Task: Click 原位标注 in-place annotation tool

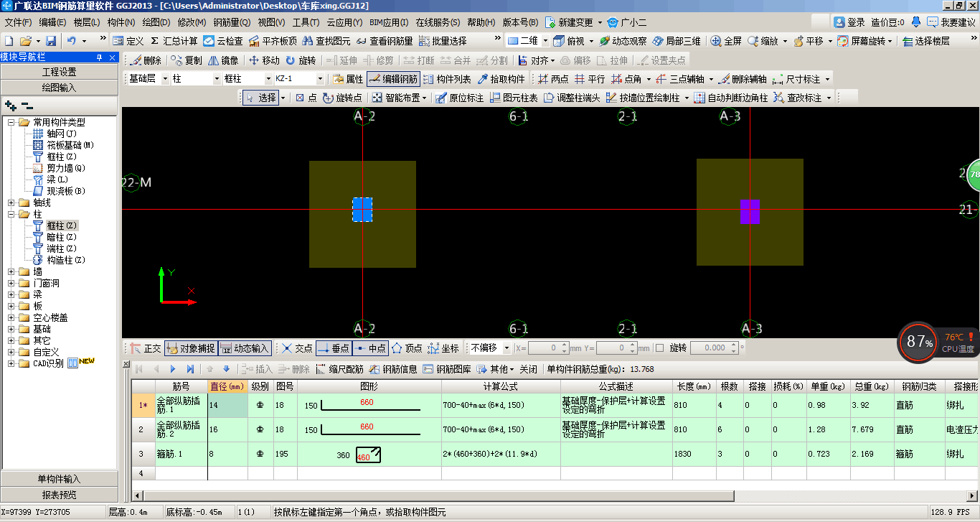Action: pyautogui.click(x=459, y=98)
